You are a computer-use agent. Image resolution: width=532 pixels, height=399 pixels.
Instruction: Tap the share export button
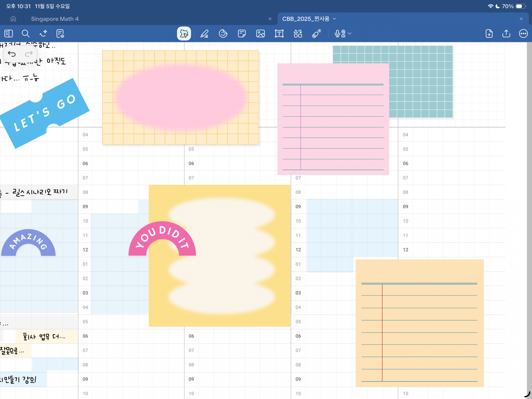(506, 34)
